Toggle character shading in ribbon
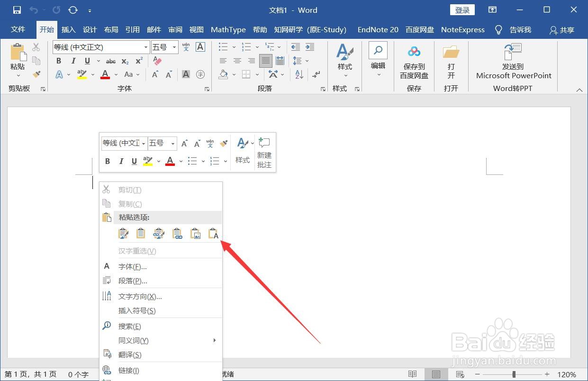This screenshot has height=381, width=588. (x=186, y=74)
